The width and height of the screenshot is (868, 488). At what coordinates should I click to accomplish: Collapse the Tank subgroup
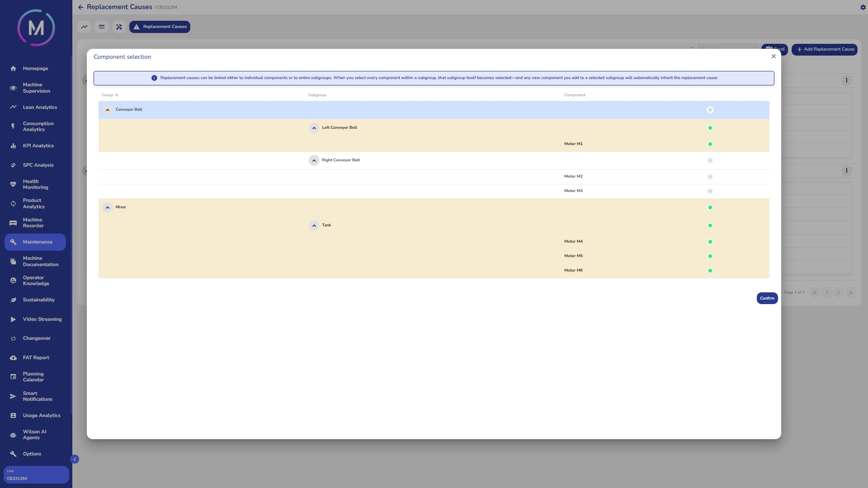point(314,225)
